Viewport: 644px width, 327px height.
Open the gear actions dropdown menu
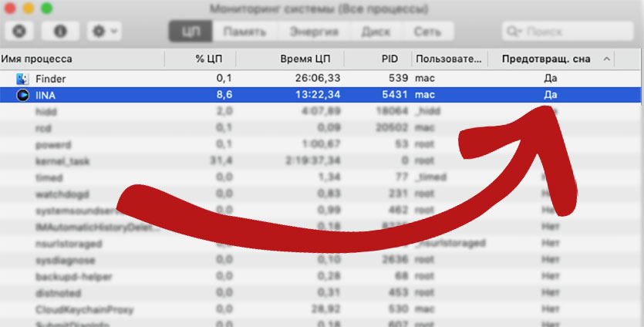pos(104,32)
